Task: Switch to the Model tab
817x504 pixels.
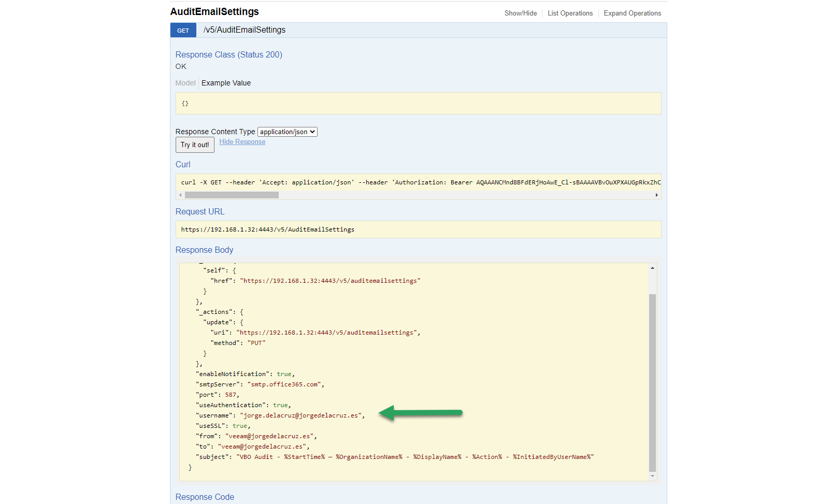Action: 185,83
